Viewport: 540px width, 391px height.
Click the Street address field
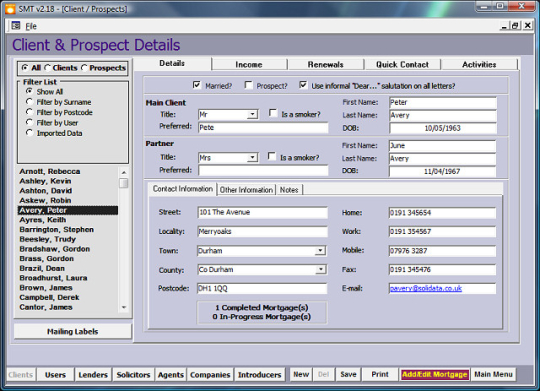pyautogui.click(x=262, y=212)
